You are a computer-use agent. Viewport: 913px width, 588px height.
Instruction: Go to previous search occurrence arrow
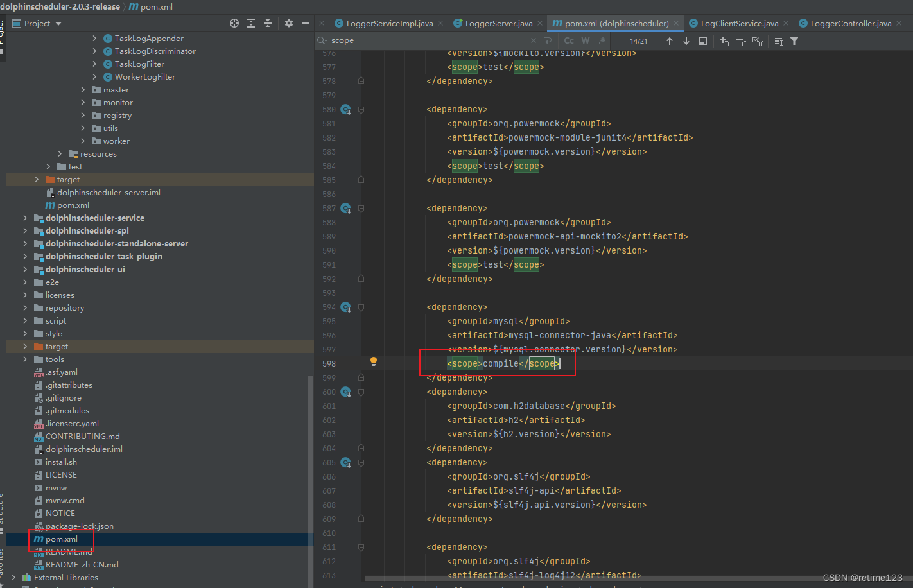pyautogui.click(x=670, y=41)
